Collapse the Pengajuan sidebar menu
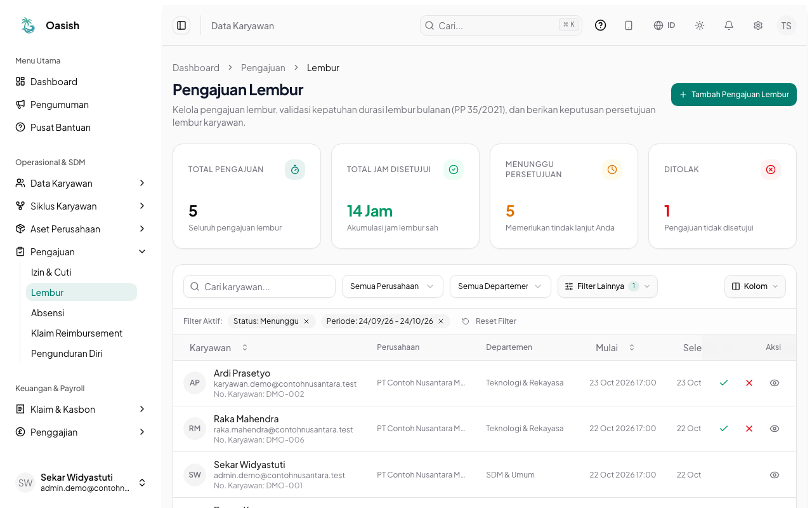 (x=81, y=252)
